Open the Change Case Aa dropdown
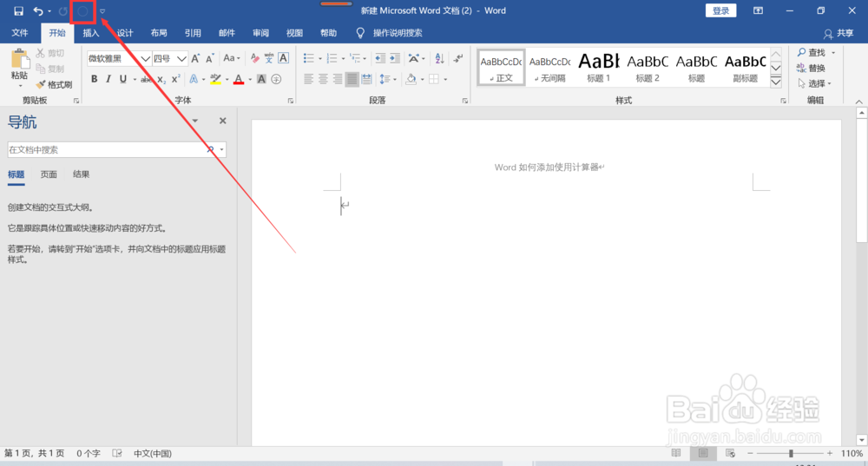This screenshot has height=466, width=868. 232,58
